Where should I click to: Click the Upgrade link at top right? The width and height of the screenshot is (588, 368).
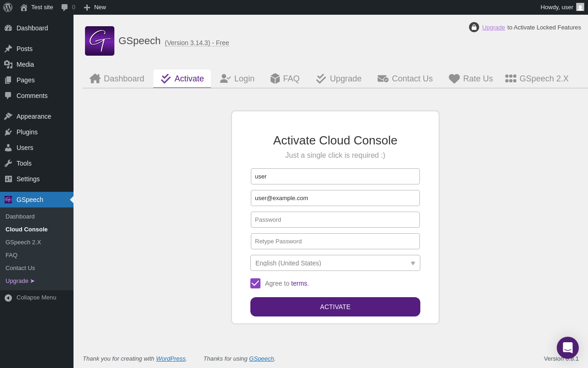493,28
